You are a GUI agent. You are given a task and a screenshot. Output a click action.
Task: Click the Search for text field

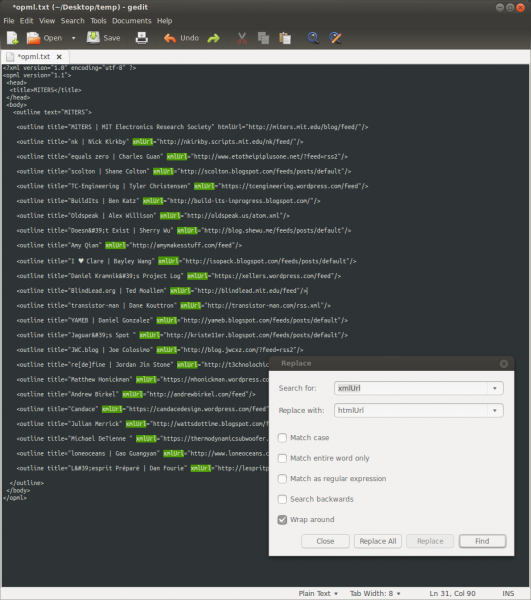[411, 388]
